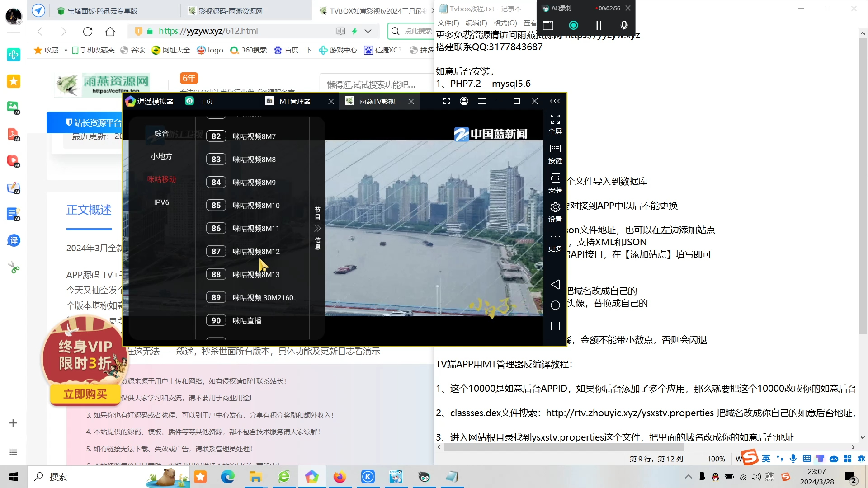
Task: Select the 综合 channel category
Action: point(161,133)
